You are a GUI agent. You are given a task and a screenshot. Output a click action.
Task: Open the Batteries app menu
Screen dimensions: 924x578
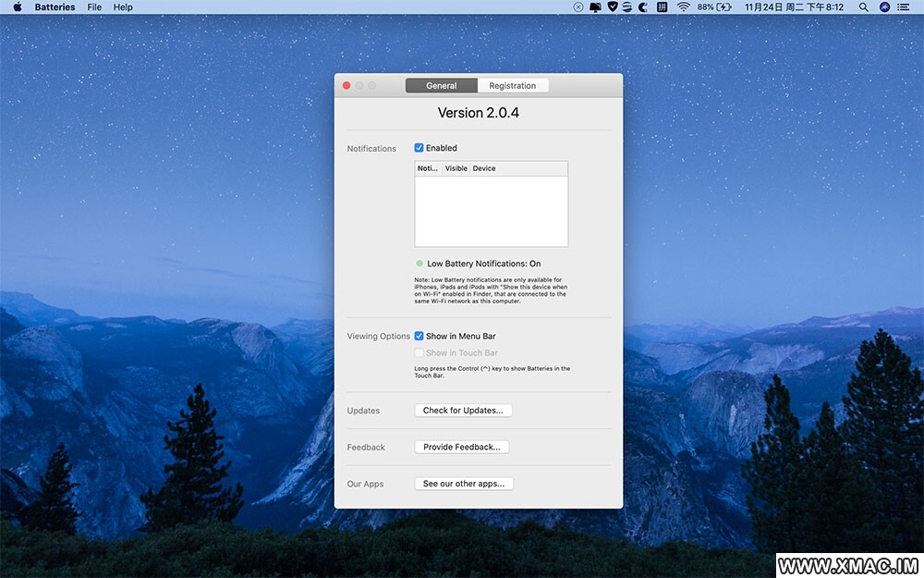click(55, 7)
